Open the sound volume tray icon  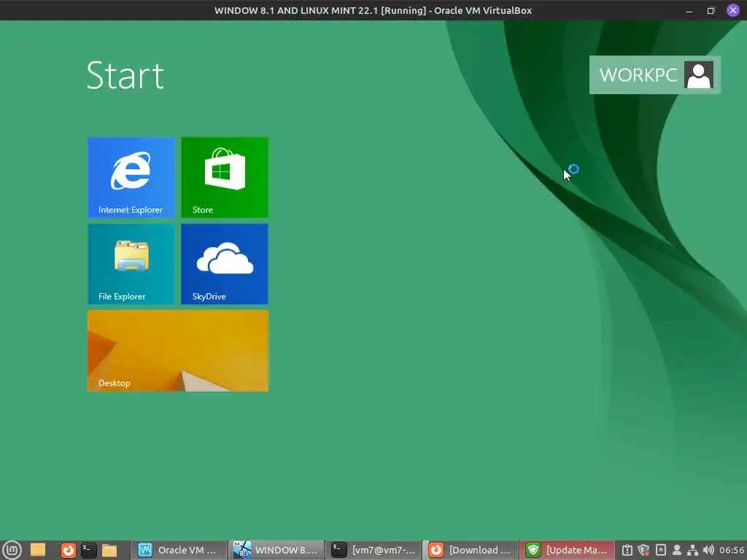(x=708, y=550)
